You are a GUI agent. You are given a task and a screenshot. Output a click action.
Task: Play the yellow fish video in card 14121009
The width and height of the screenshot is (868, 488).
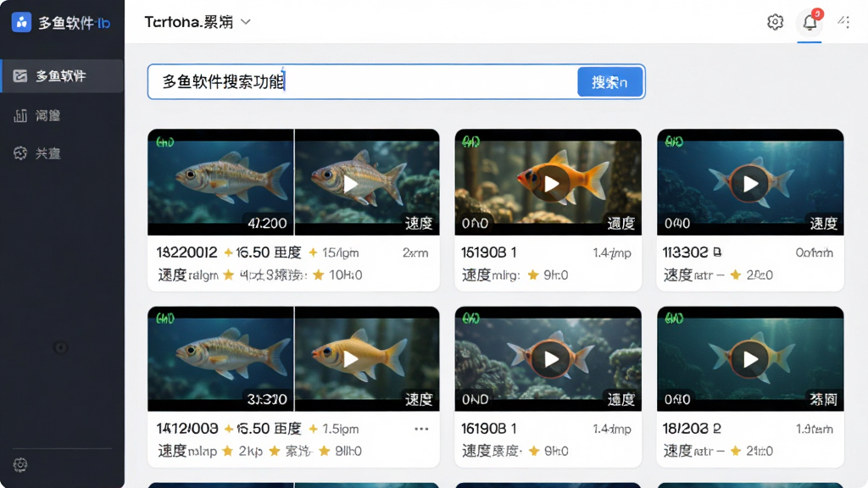pyautogui.click(x=350, y=359)
